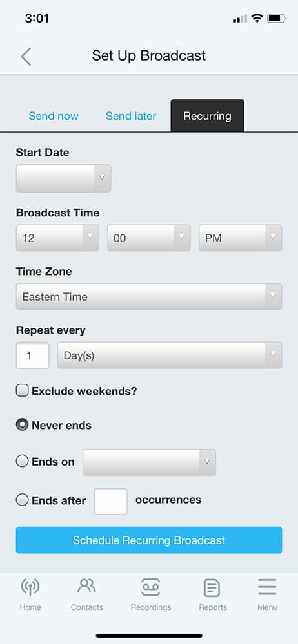
Task: Enable the Exclude weekends checkbox
Action: click(22, 390)
